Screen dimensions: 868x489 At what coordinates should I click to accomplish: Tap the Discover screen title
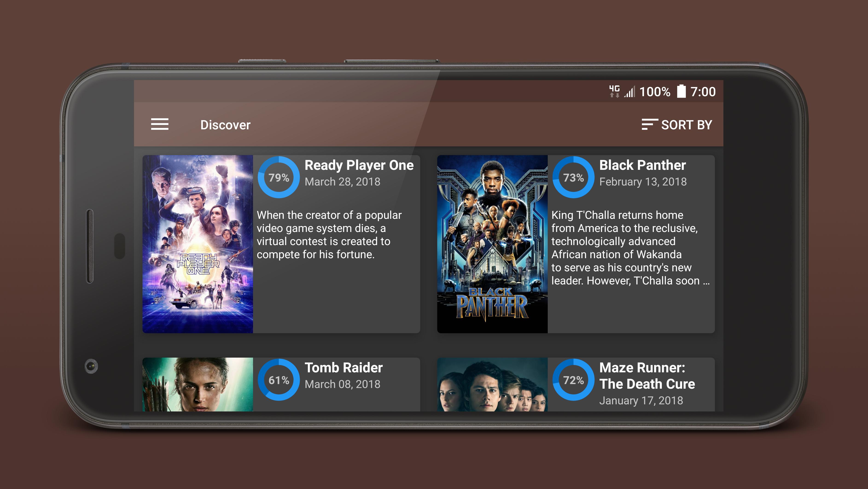coord(225,125)
